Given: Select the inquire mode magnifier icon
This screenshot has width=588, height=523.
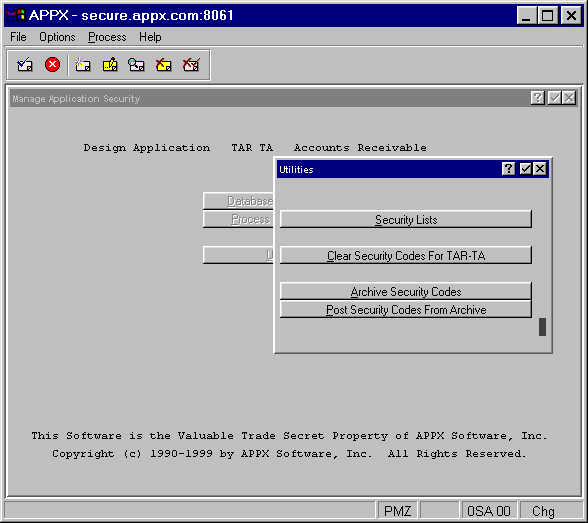Looking at the screenshot, I should (x=136, y=64).
